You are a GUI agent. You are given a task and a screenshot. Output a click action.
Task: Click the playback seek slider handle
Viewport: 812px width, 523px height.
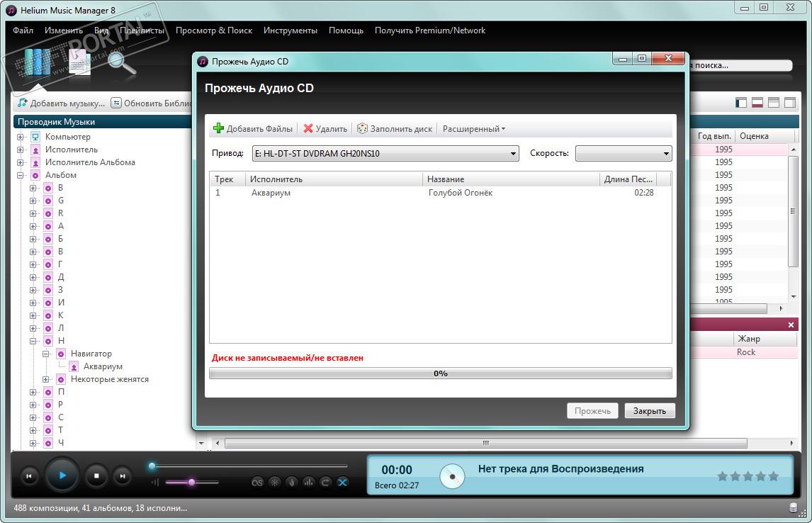[x=152, y=466]
